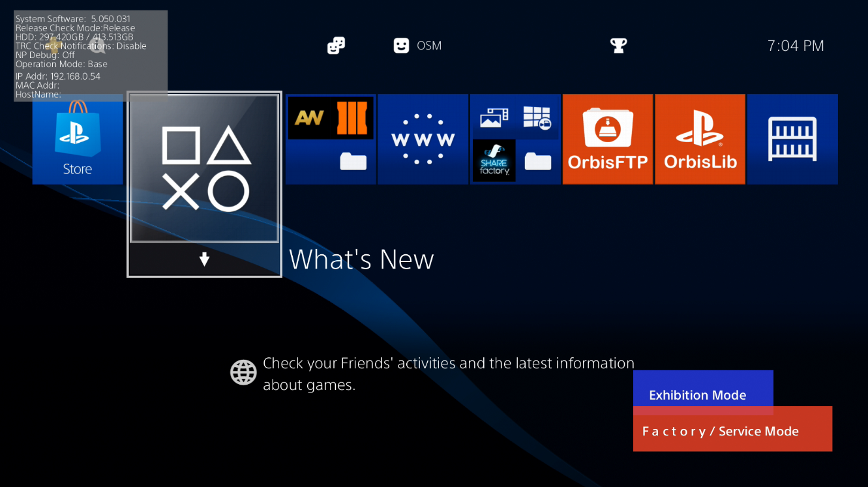This screenshot has height=487, width=868.
Task: Open the Capture Gallery picture icon
Action: (494, 118)
